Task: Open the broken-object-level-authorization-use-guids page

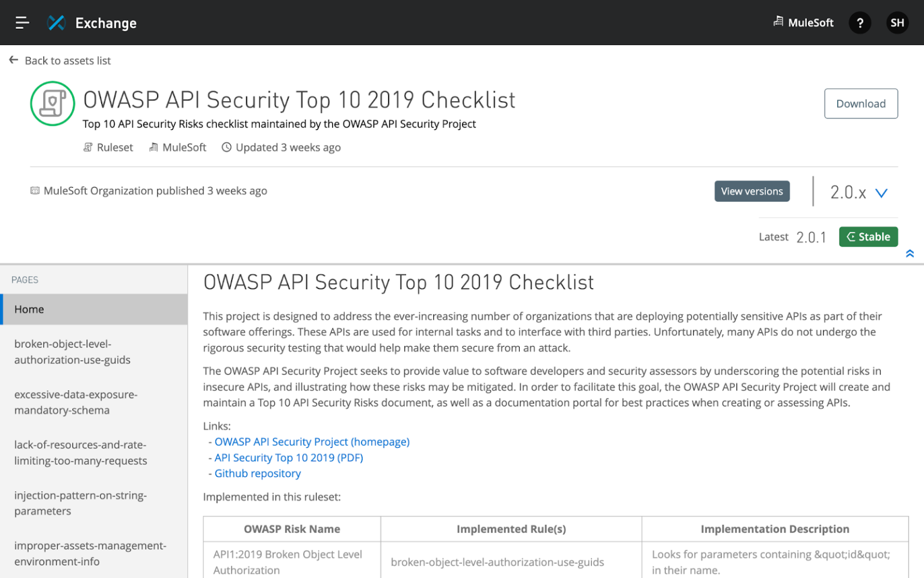Action: (72, 352)
